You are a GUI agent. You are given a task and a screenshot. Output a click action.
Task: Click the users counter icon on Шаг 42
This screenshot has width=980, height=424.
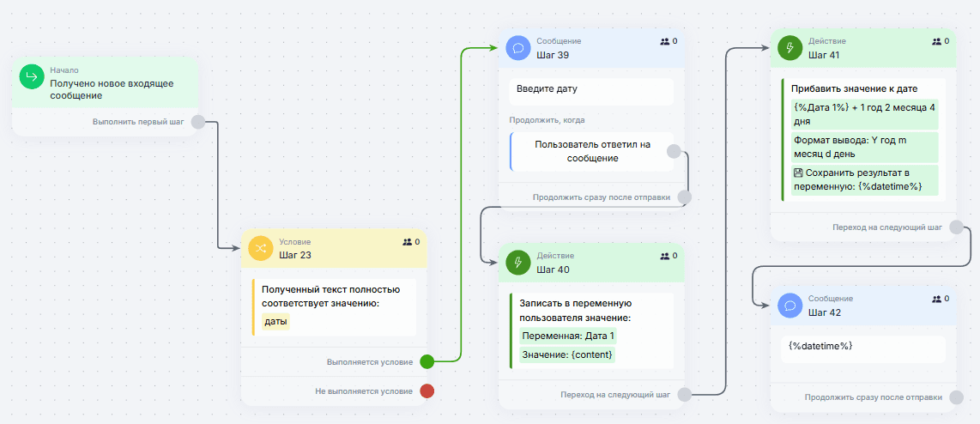point(936,299)
